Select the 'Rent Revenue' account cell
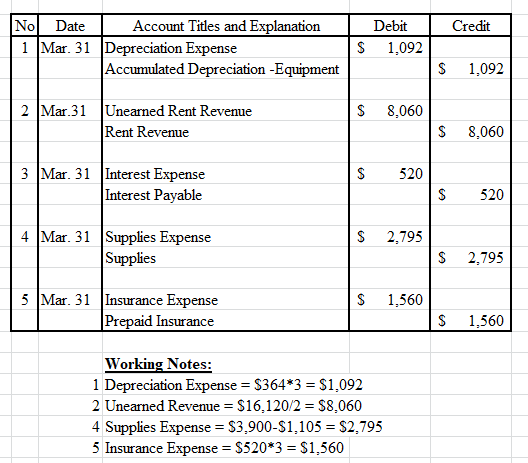The image size is (528, 463). (x=226, y=132)
